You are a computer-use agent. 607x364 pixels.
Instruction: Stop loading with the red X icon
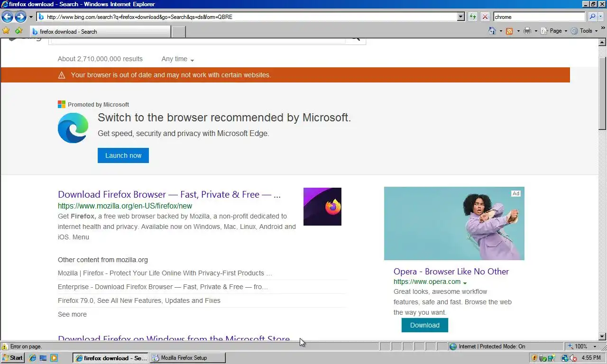(485, 17)
